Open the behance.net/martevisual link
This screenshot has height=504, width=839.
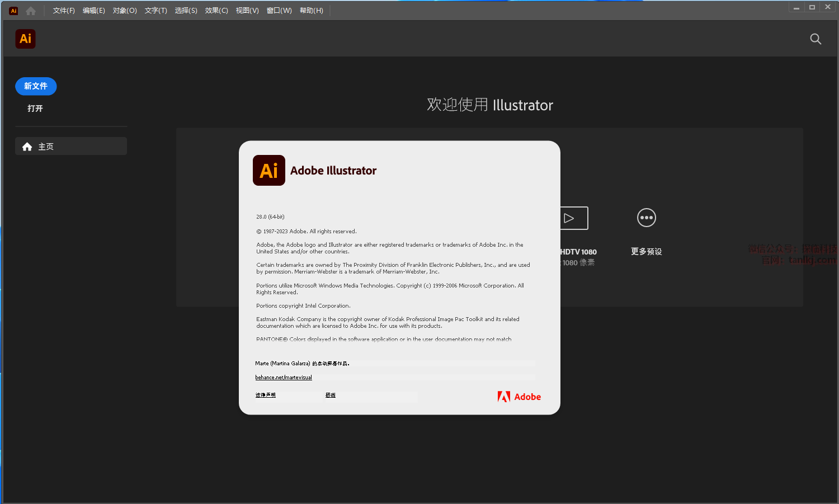(x=284, y=378)
